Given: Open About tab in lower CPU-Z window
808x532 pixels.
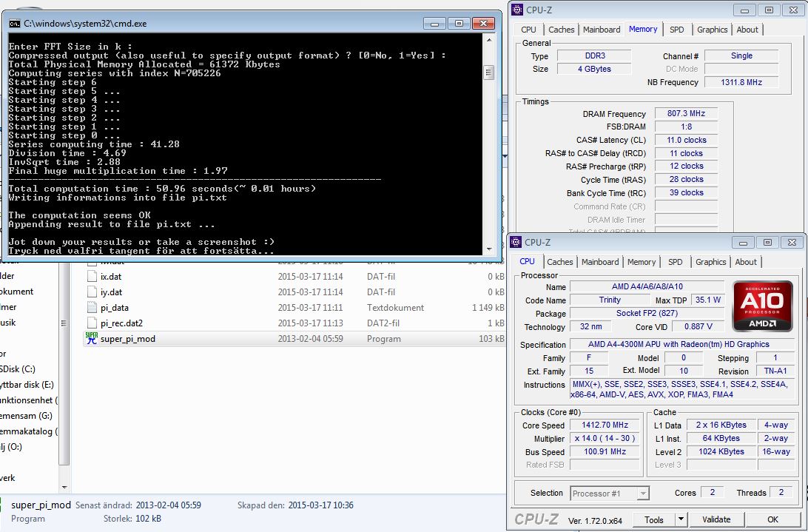Looking at the screenshot, I should click(746, 263).
